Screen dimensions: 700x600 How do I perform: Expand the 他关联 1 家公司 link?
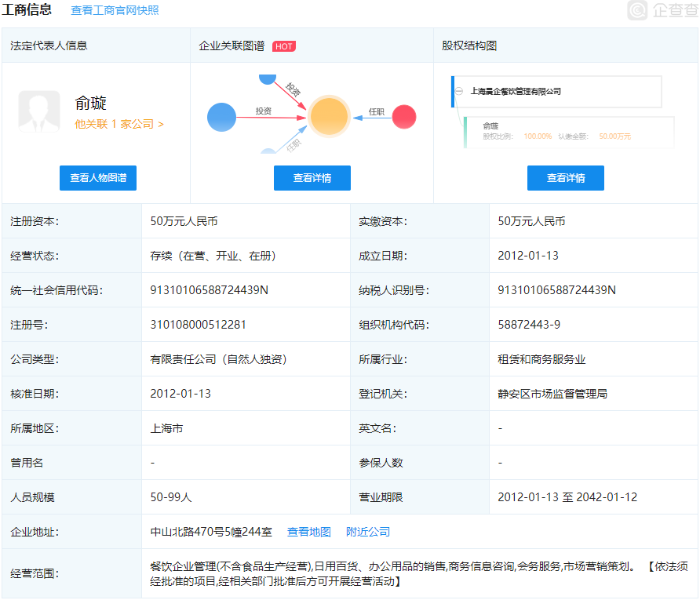(119, 124)
